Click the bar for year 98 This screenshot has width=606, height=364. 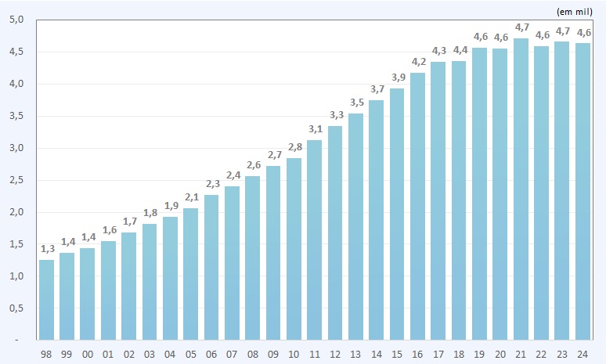[x=46, y=300]
